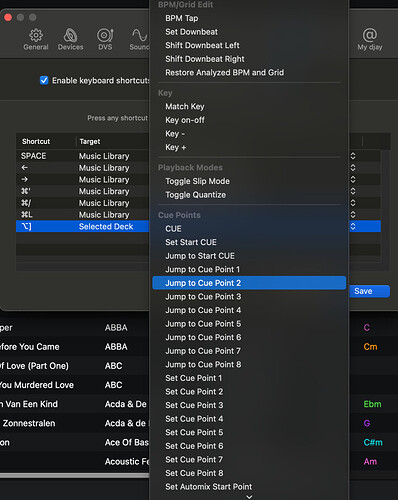
Task: Select Key on-off entry
Action: (x=249, y=120)
